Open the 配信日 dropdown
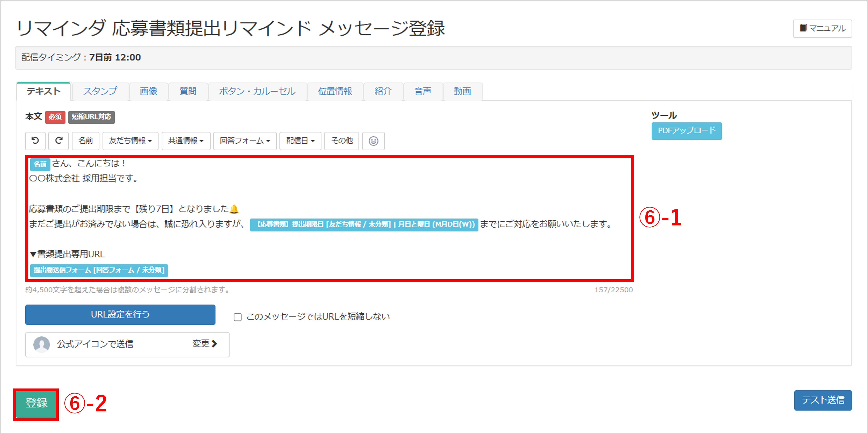The width and height of the screenshot is (868, 434). pos(300,141)
